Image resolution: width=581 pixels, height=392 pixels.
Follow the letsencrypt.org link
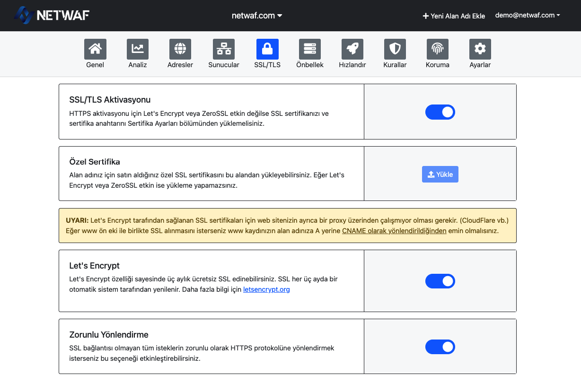(x=266, y=289)
